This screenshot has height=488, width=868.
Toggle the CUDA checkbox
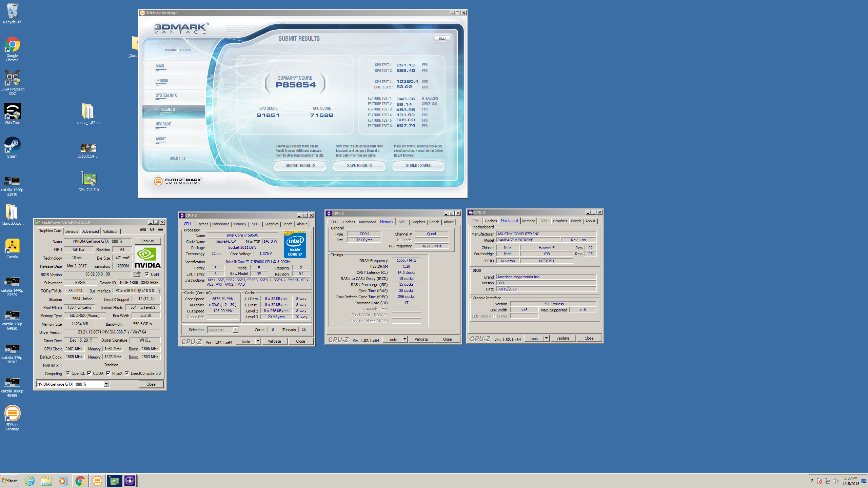point(89,373)
